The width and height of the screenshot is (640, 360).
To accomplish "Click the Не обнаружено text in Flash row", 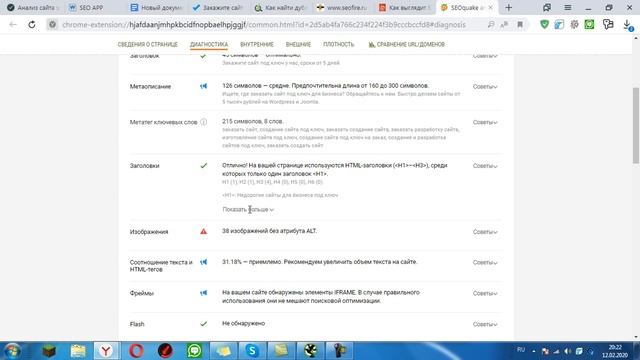I will 244,323.
